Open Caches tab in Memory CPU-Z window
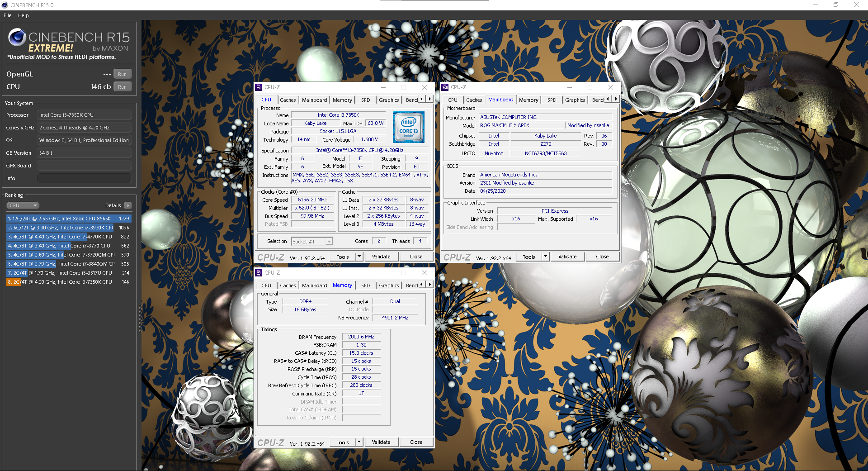The image size is (868, 471). click(288, 285)
